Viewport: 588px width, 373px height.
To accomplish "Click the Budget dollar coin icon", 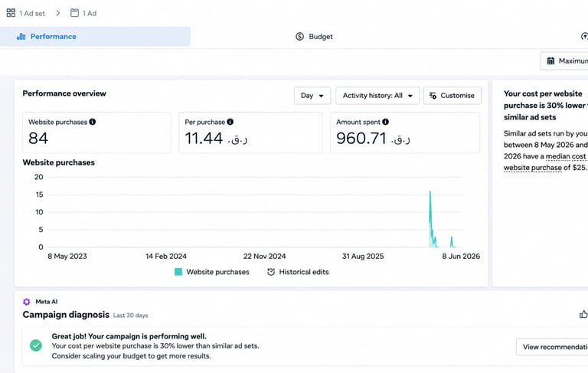I will [x=299, y=37].
